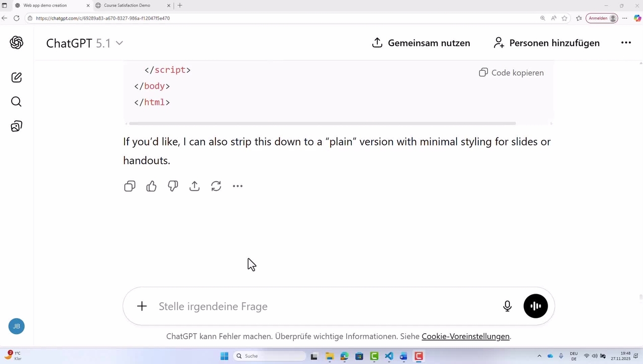Regenerate the response with retry icon
This screenshot has width=643, height=364.
[216, 186]
